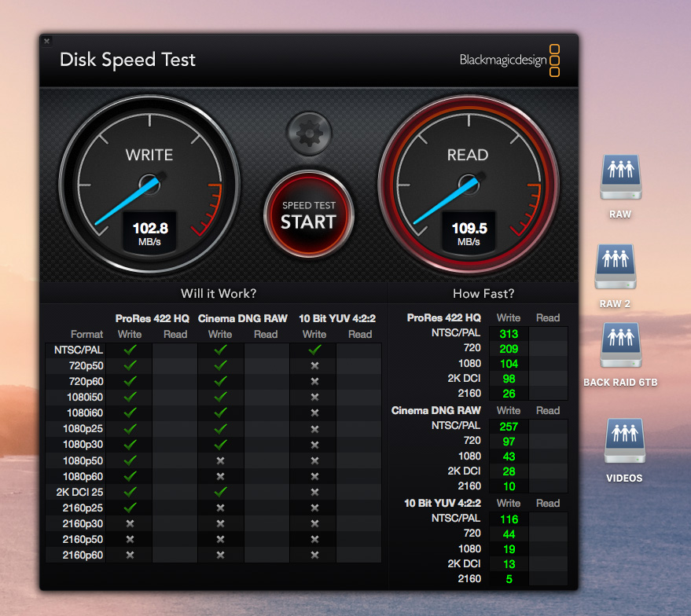Click Cinema DNG 1080 write value 43
This screenshot has width=691, height=616.
point(509,456)
